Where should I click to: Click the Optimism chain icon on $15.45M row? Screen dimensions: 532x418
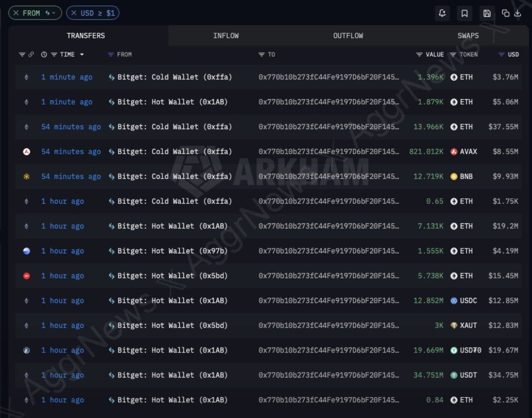(x=26, y=276)
